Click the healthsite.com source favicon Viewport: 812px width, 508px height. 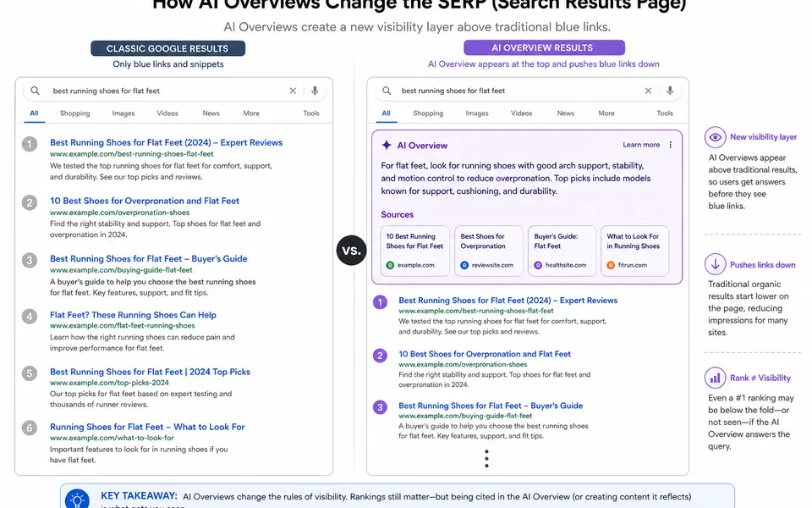(x=538, y=265)
